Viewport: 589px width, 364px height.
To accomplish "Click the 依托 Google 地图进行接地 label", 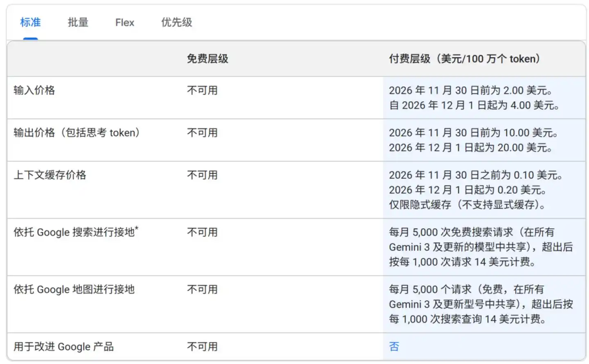I will 74,290.
